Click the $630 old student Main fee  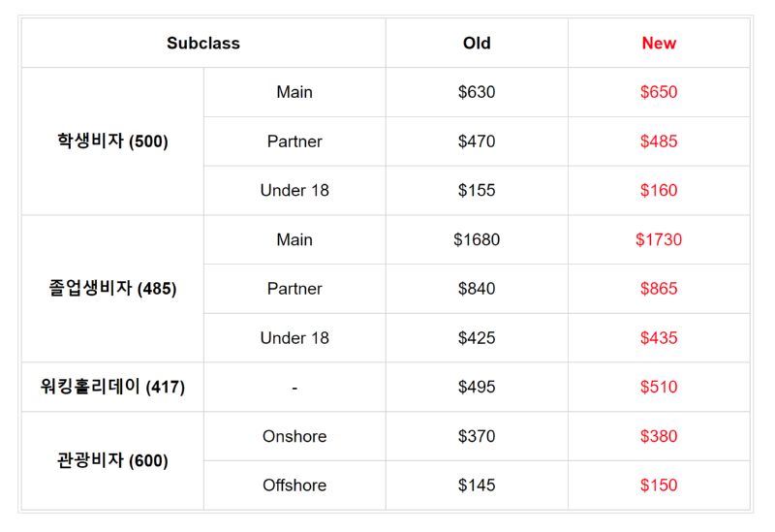click(477, 92)
